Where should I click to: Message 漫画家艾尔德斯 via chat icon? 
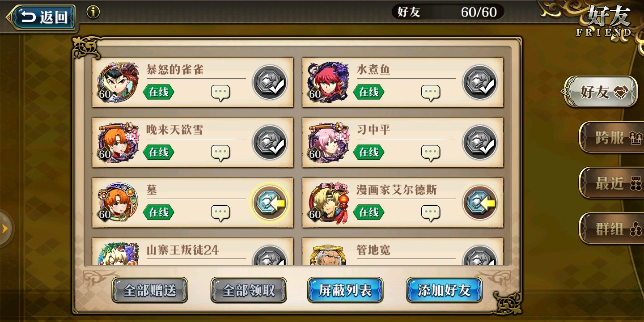point(431,213)
